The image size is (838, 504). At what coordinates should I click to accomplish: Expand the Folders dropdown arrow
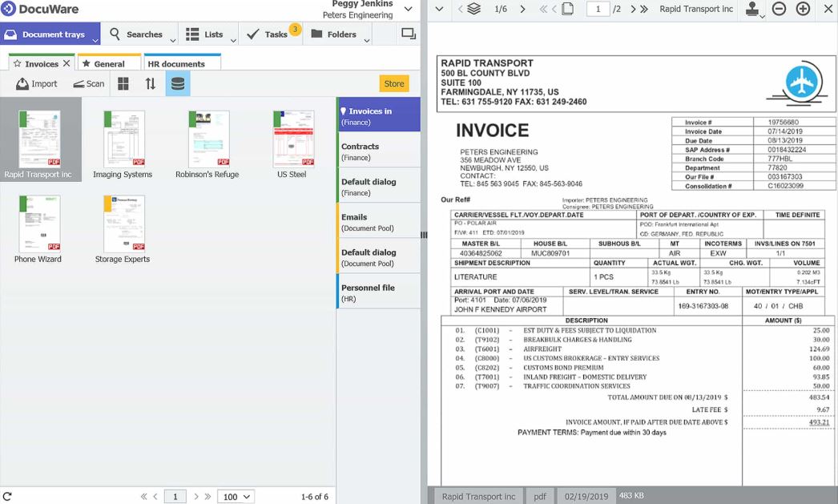tap(366, 39)
